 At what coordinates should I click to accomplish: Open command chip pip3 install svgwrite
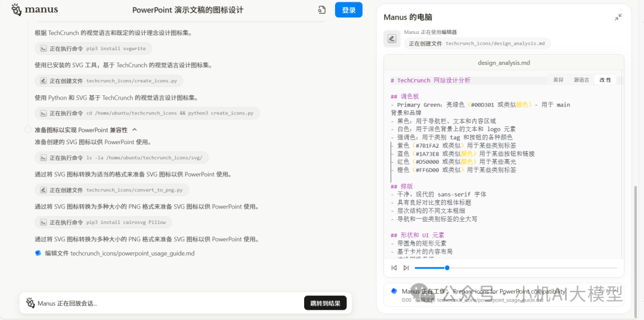click(x=93, y=48)
